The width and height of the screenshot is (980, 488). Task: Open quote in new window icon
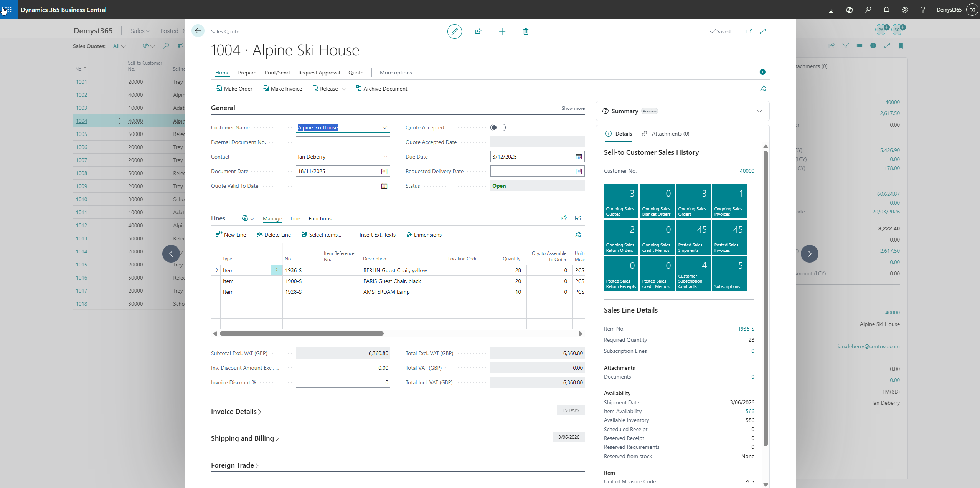tap(749, 31)
